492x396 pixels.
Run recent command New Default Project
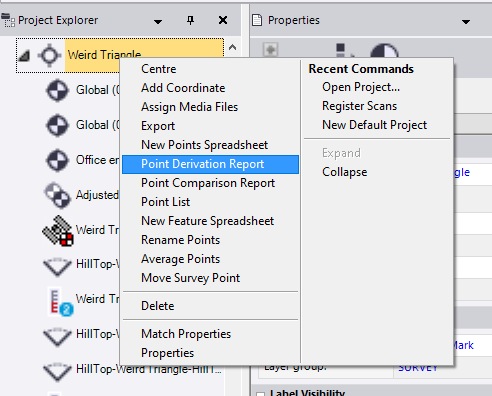[x=374, y=125]
